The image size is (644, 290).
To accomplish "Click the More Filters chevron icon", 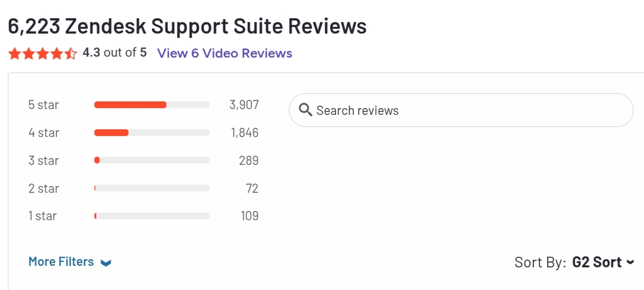I will [106, 263].
